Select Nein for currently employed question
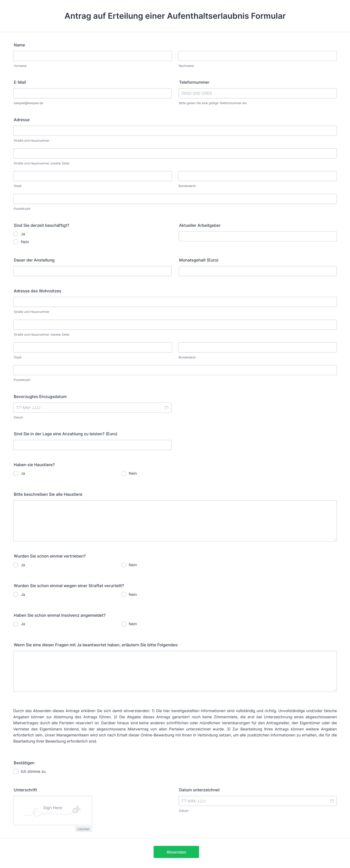This screenshot has height=868, width=350. pos(16,242)
